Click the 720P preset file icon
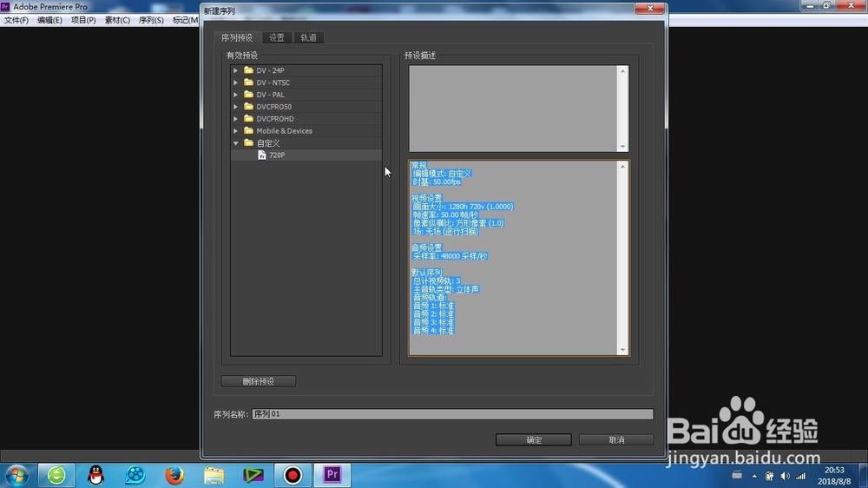This screenshot has width=868, height=488. tap(262, 155)
